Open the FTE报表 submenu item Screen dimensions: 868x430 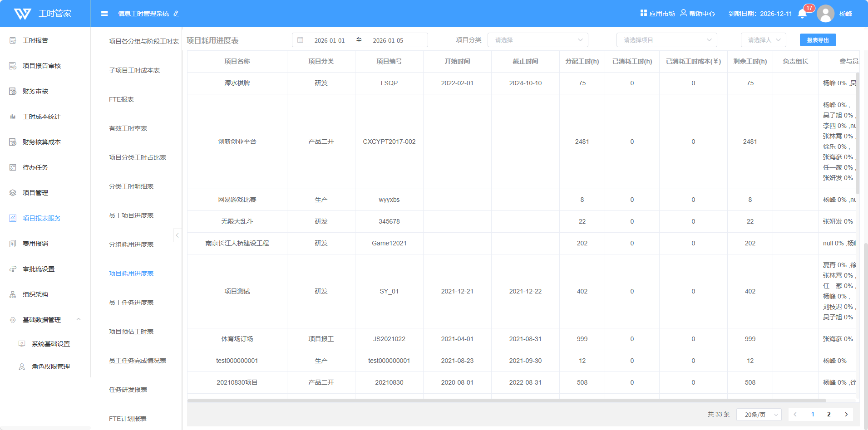[121, 99]
